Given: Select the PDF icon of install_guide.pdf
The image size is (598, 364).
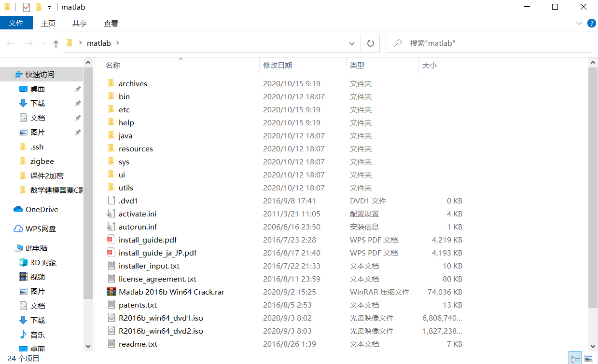Looking at the screenshot, I should 111,240.
